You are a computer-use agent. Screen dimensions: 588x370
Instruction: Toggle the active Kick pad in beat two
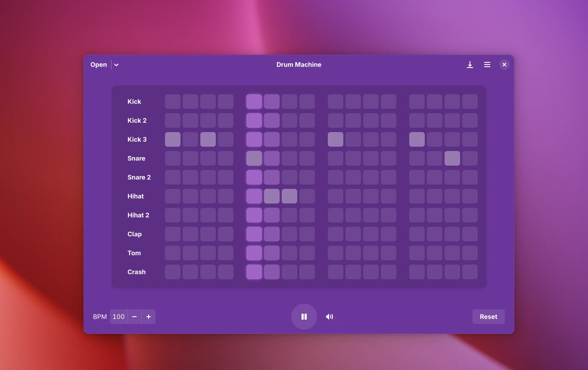pyautogui.click(x=254, y=102)
